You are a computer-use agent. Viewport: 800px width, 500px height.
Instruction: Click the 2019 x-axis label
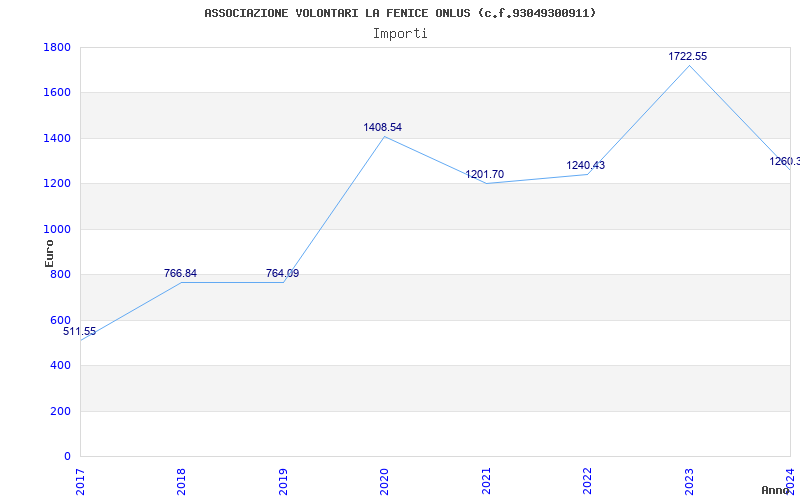(x=283, y=481)
